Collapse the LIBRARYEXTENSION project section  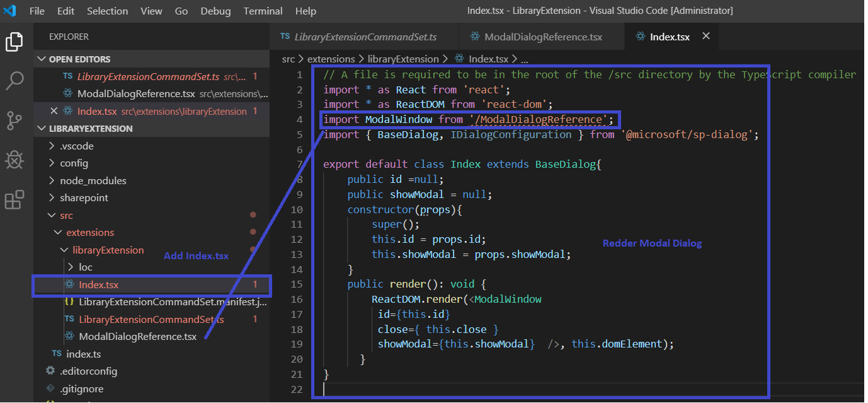151,129
